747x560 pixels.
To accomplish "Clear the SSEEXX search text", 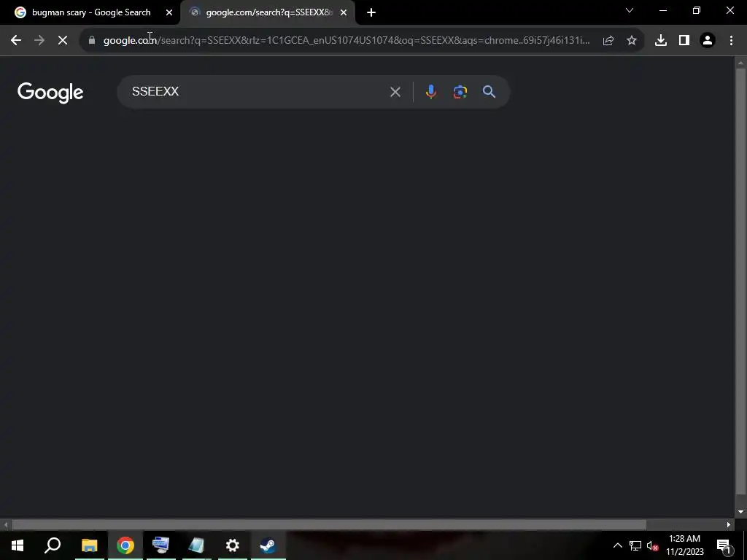I will (x=395, y=92).
